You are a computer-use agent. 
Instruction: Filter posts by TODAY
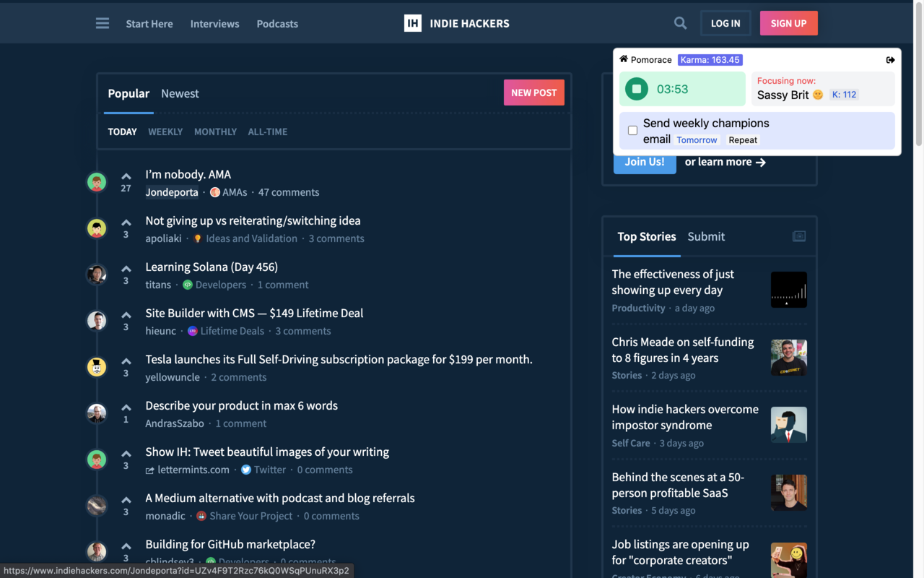point(123,131)
